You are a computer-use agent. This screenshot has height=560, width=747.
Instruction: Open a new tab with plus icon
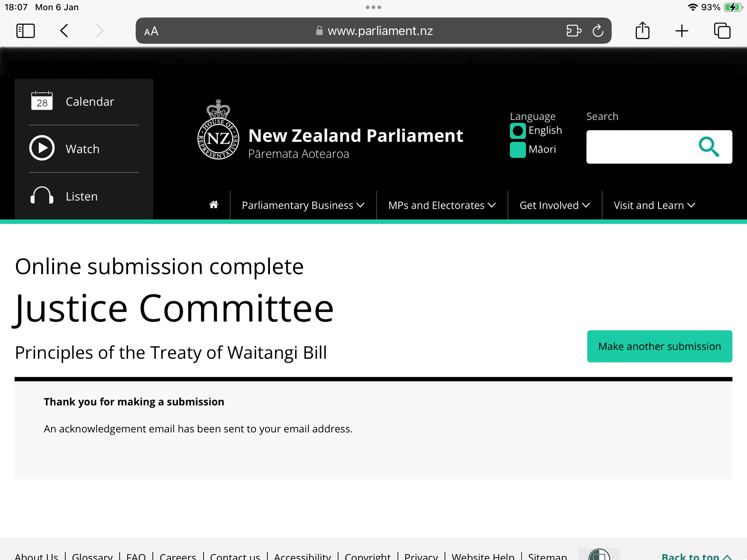(682, 31)
